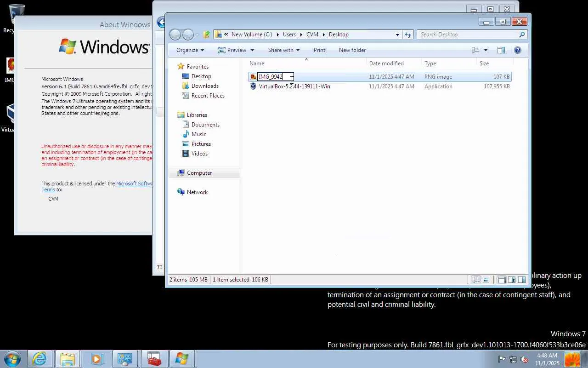Open the Organize dropdown menu

pyautogui.click(x=190, y=50)
